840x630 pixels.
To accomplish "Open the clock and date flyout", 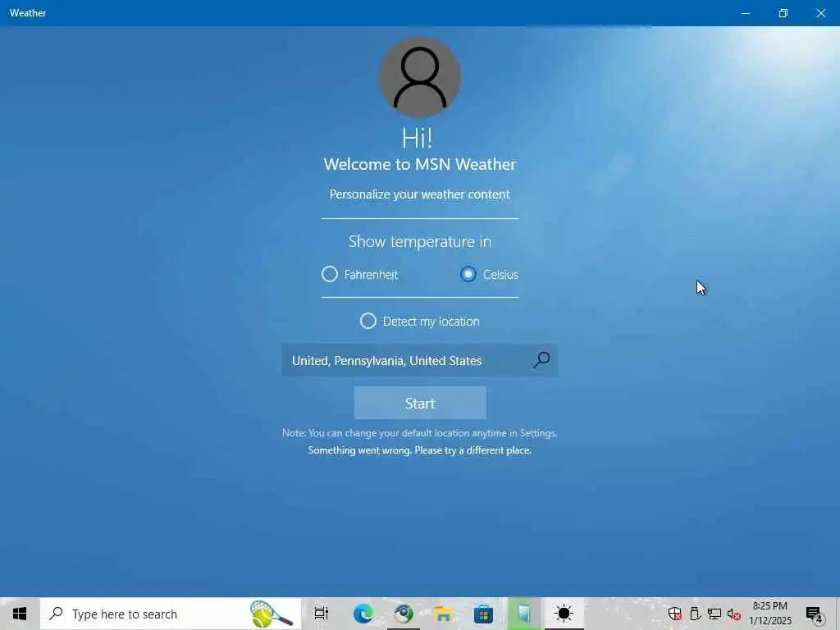I will click(x=769, y=614).
